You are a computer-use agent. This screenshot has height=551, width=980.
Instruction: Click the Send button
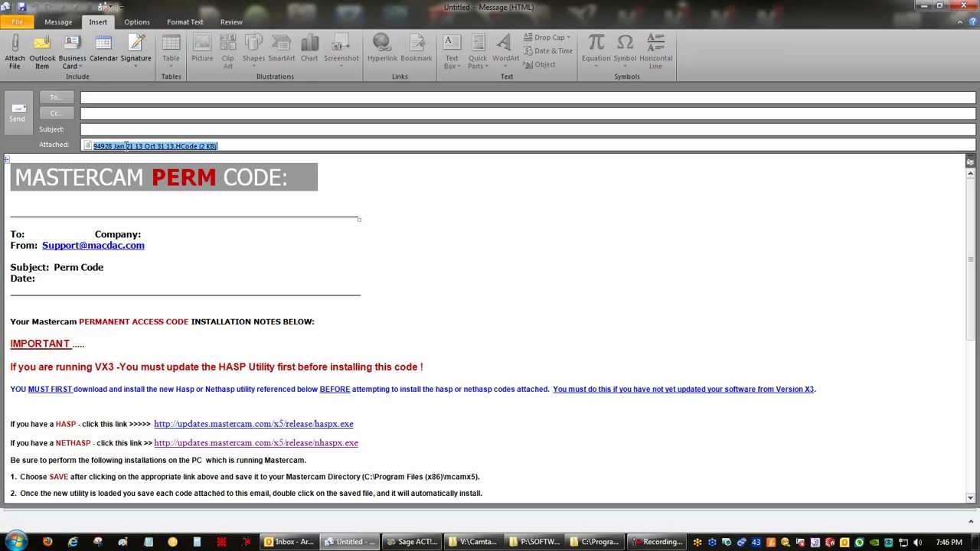coord(18,112)
